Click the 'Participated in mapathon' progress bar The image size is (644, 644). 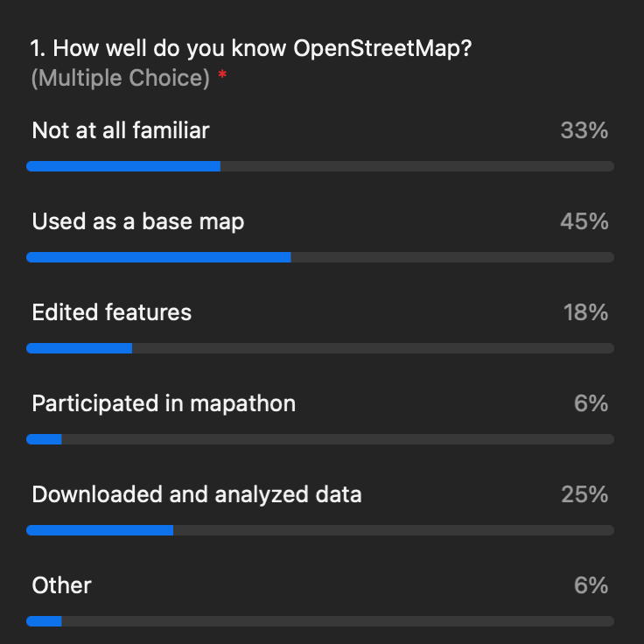(x=320, y=439)
